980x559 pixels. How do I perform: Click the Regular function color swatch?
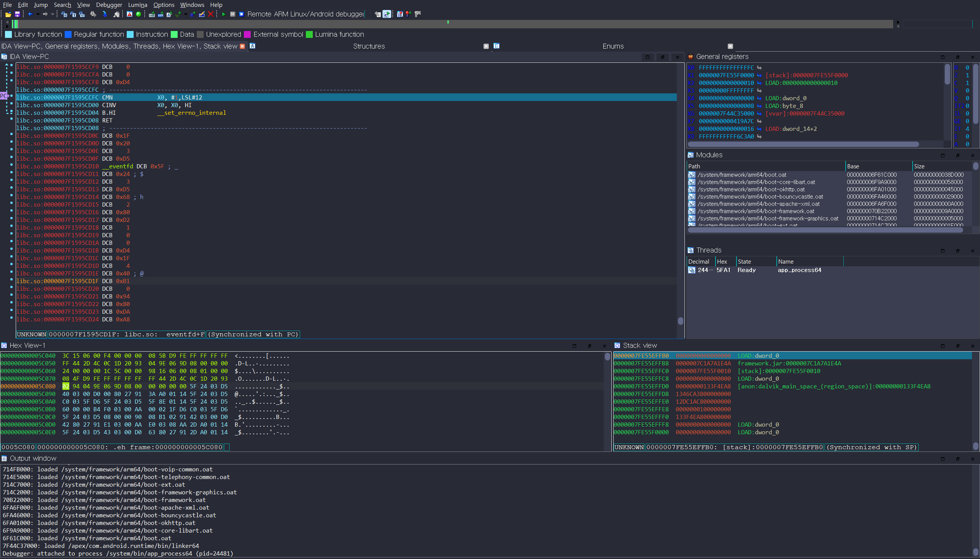(69, 34)
